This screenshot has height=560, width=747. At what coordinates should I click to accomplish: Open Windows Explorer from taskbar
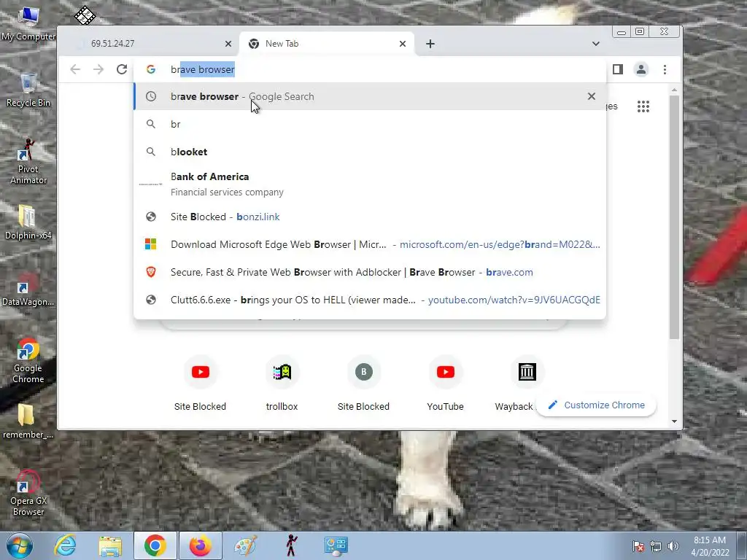(x=110, y=545)
